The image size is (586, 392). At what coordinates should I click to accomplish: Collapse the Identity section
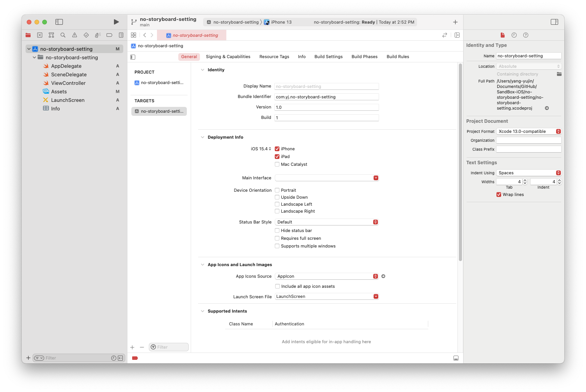(x=202, y=70)
